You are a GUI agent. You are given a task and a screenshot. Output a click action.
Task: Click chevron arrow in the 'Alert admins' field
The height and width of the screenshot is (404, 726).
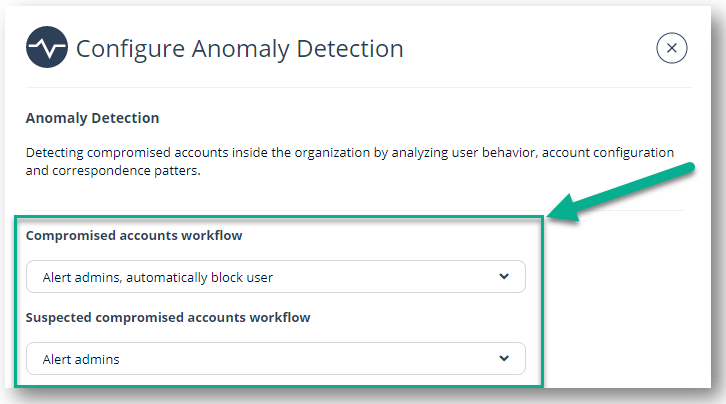click(x=504, y=358)
